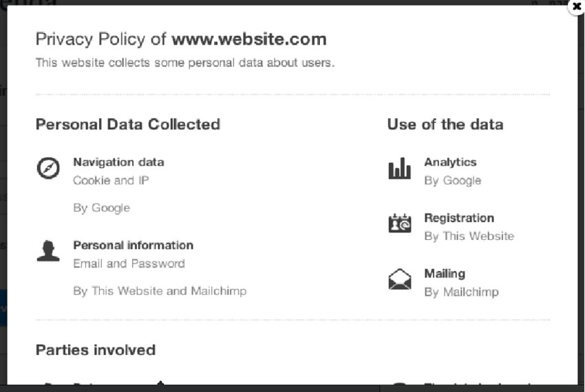Click the www.website.com title text

tap(248, 39)
